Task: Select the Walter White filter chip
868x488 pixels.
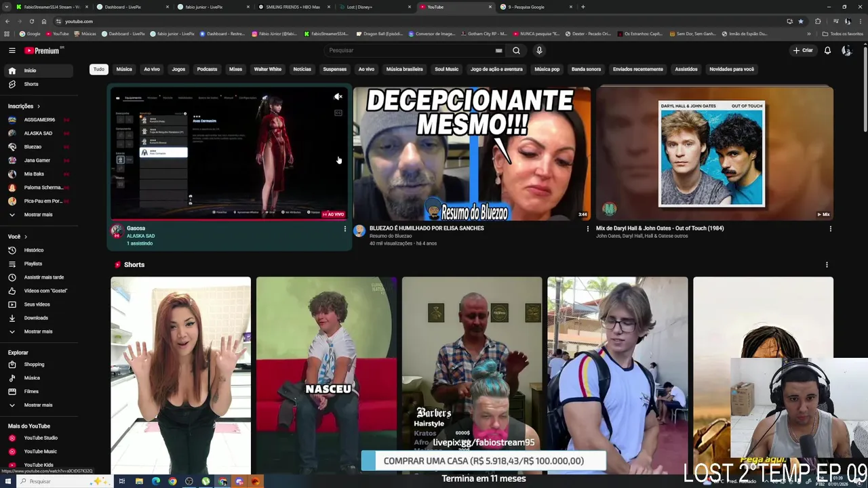Action: tap(267, 69)
